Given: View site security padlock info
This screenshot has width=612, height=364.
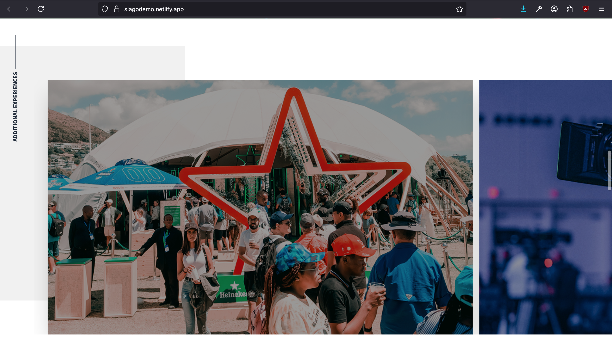Looking at the screenshot, I should click(x=117, y=9).
